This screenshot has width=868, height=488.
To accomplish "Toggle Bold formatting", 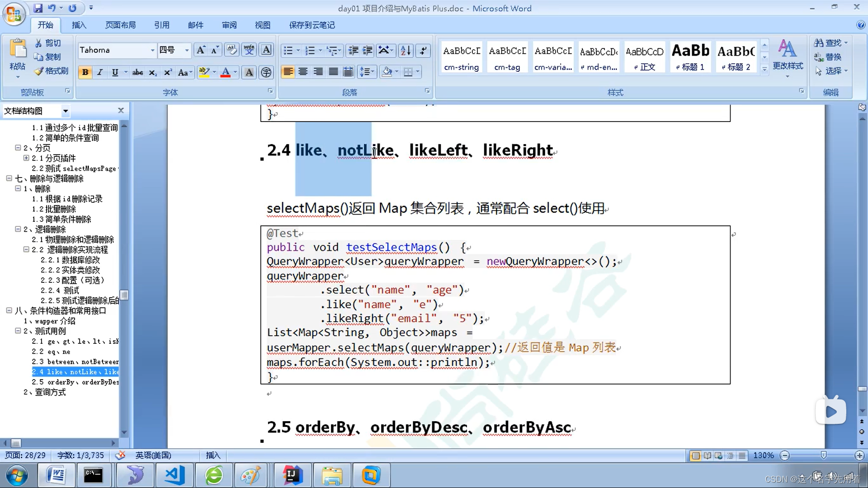I will 85,72.
